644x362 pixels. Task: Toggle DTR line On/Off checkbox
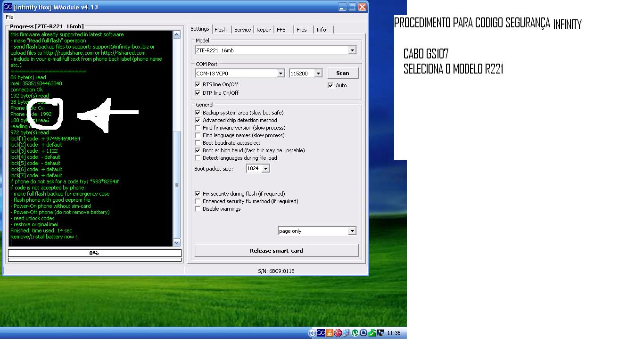point(198,93)
